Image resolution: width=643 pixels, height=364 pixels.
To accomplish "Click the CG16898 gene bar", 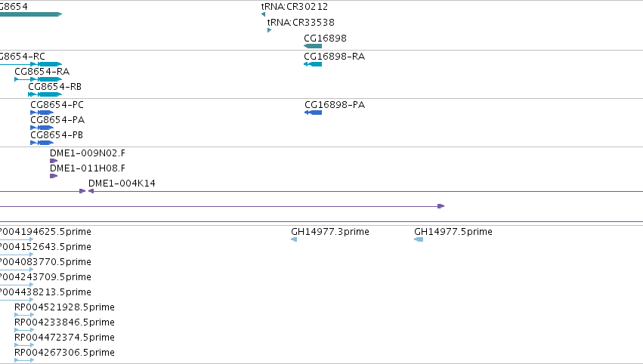I will coord(313,46).
